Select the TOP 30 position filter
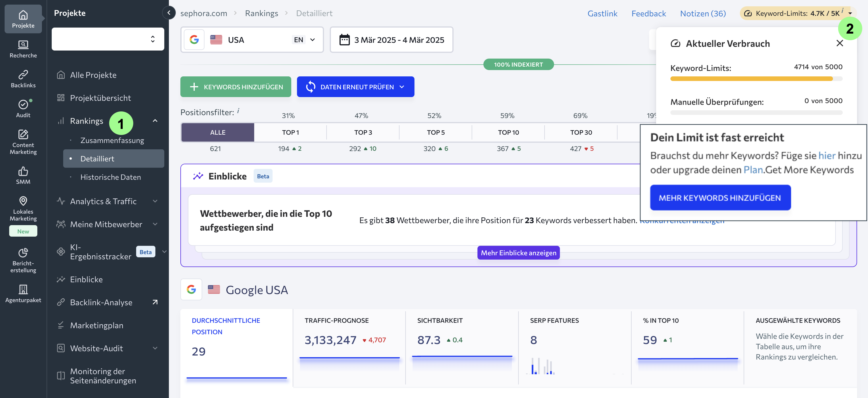The width and height of the screenshot is (868, 398). tap(581, 132)
